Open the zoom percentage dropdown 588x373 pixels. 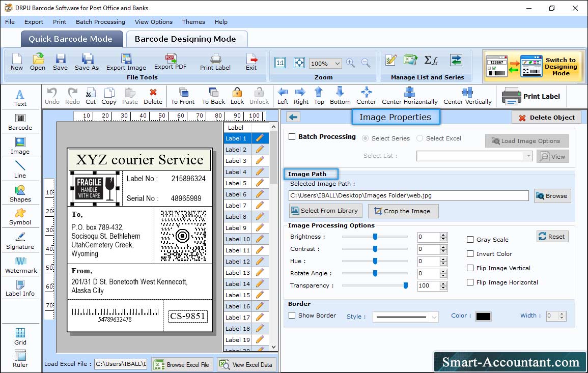pos(337,63)
